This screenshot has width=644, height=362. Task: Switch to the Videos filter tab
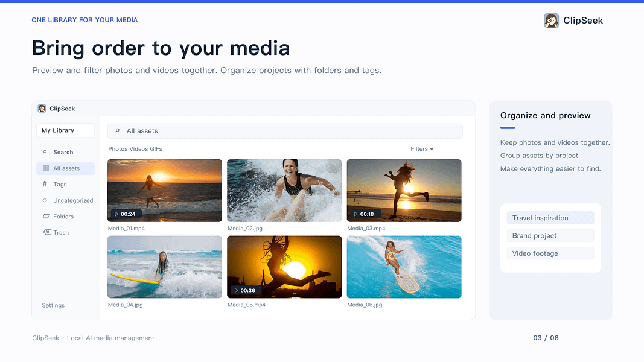139,149
